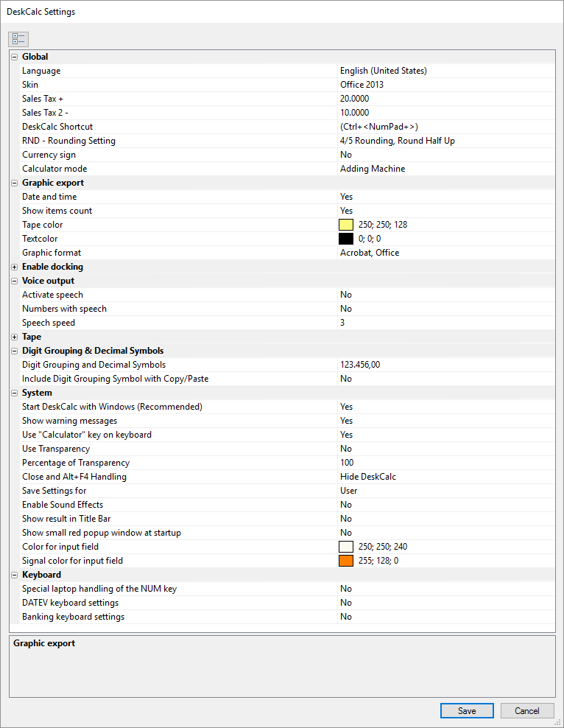Collapse Digit Grouping & Decimal Symbols section
The height and width of the screenshot is (728, 564).
14,351
